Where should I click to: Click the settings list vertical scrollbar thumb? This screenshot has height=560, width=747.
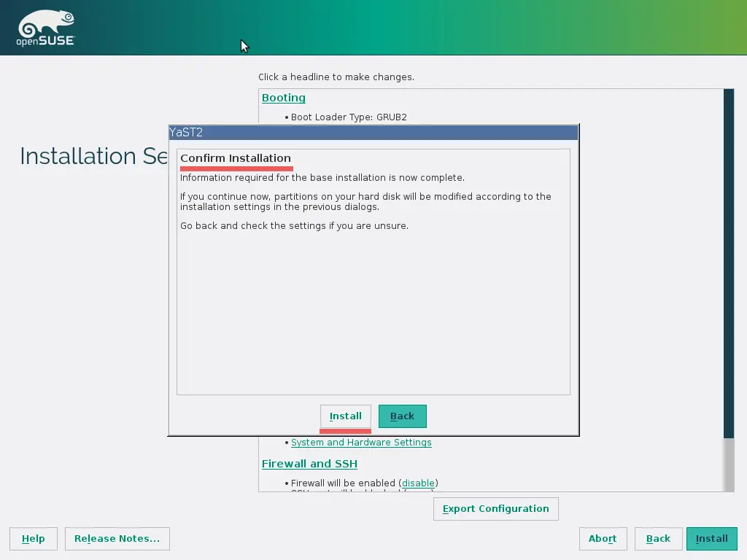pyautogui.click(x=729, y=263)
